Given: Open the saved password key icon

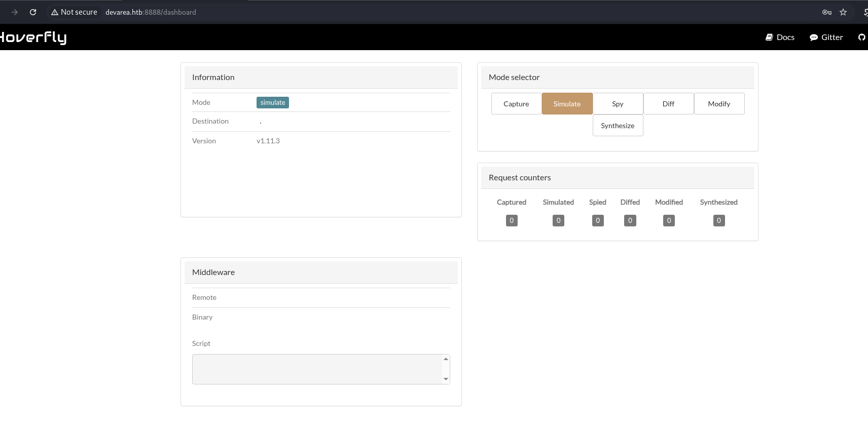Looking at the screenshot, I should 827,12.
